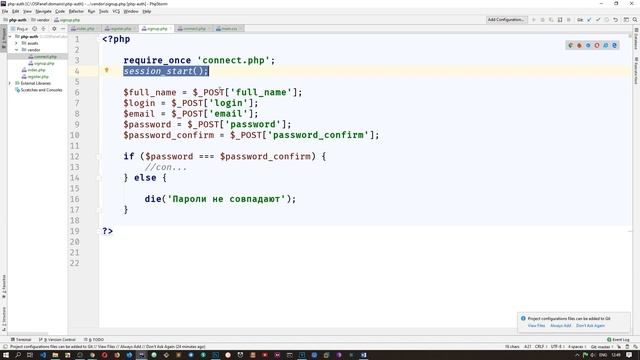
Task: Open in Opera browser icon in editor
Action: tap(597, 45)
